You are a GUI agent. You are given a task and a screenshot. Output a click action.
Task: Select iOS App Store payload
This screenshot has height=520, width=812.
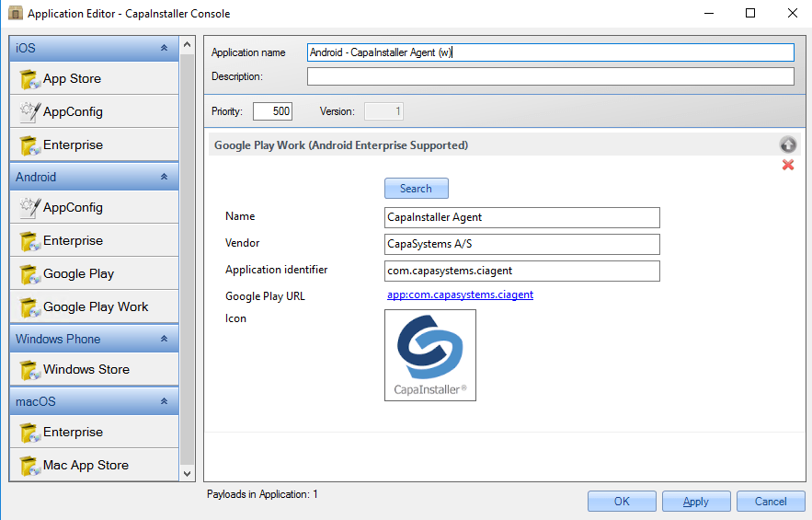coord(94,79)
